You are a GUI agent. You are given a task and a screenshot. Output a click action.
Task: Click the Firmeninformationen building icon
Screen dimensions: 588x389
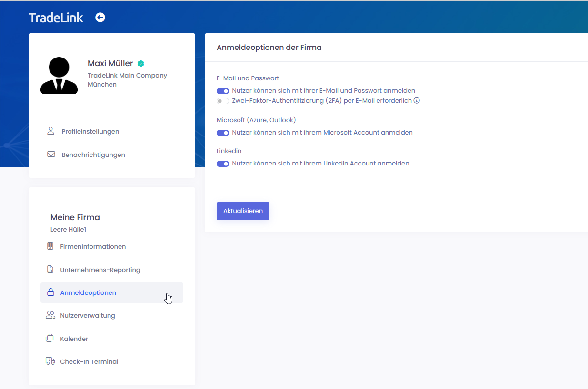click(x=50, y=246)
